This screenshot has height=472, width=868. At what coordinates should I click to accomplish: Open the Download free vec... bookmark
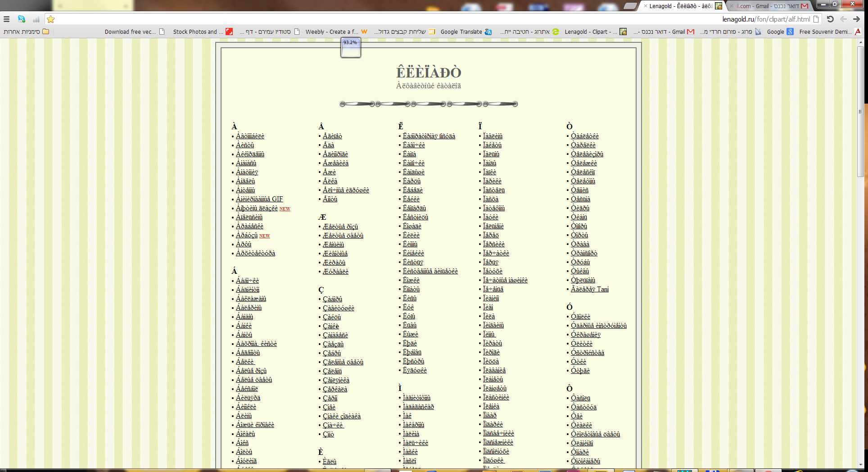pos(135,32)
